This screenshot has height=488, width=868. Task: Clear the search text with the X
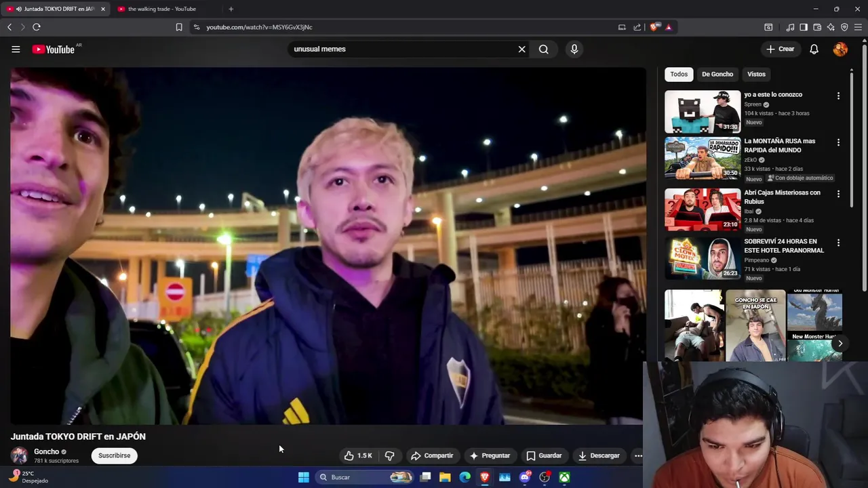521,49
